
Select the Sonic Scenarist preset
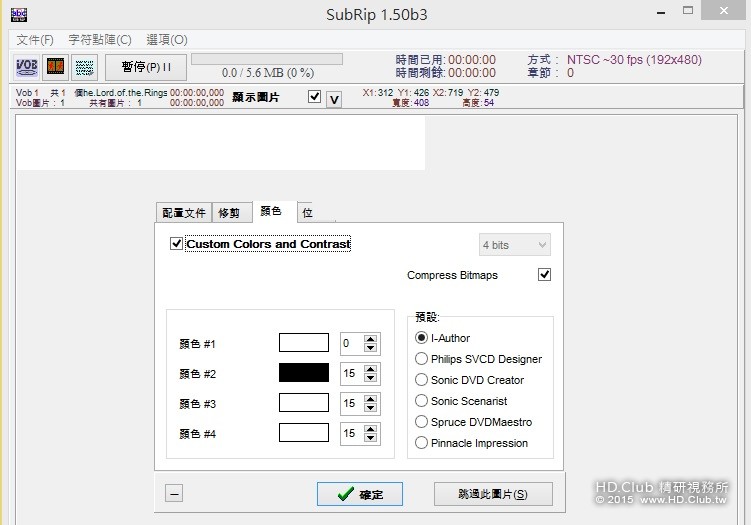[x=421, y=401]
